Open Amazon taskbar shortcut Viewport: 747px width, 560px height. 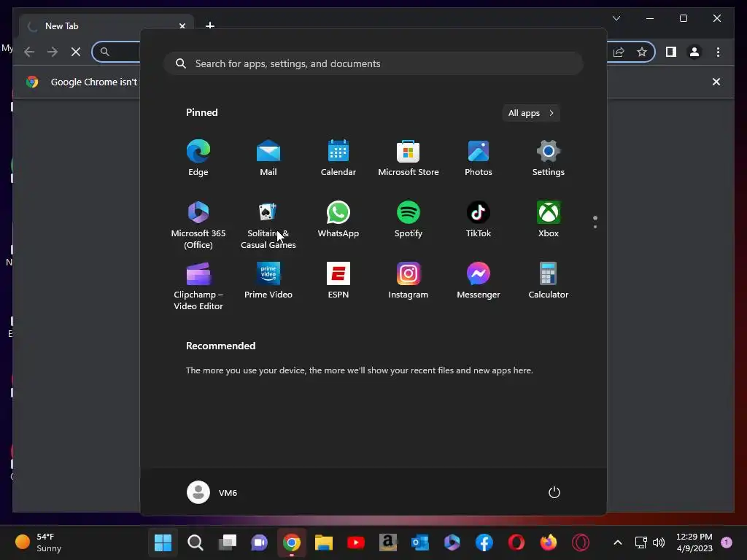(x=388, y=542)
